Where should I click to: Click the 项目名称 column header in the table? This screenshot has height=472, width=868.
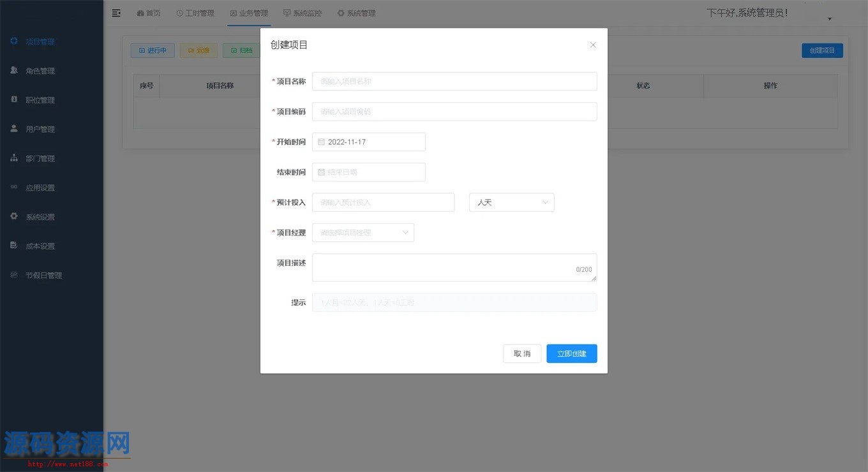point(220,85)
